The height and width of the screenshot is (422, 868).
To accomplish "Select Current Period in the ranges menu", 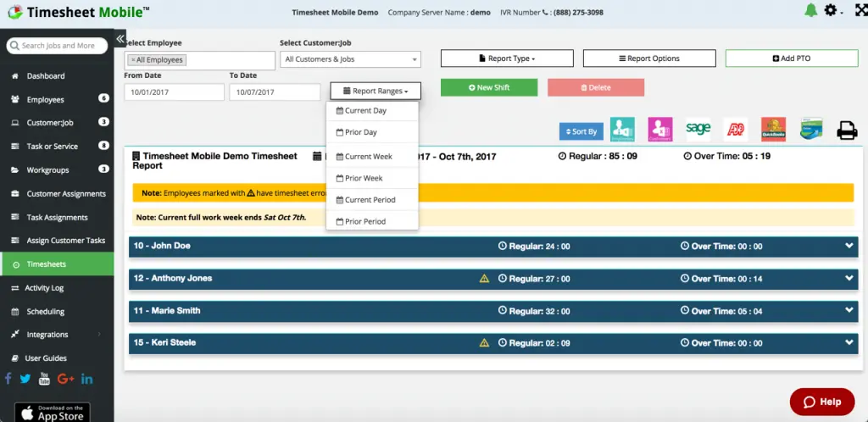I will 370,200.
